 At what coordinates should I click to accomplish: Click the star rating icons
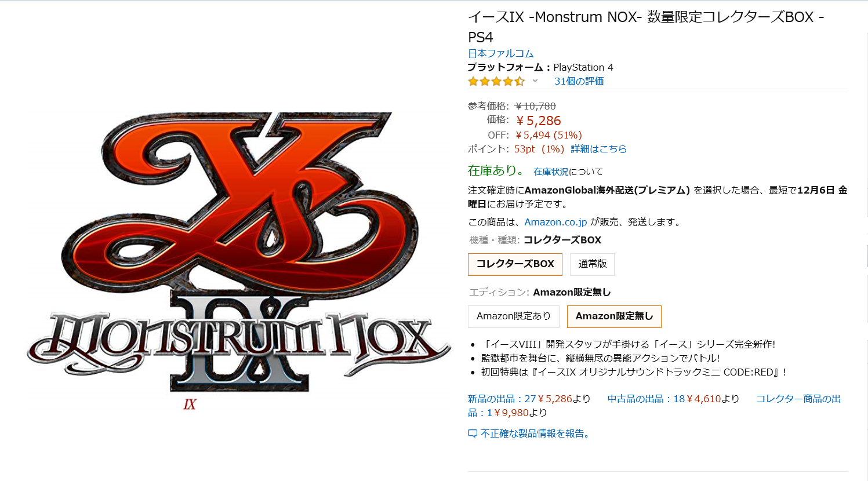click(496, 81)
